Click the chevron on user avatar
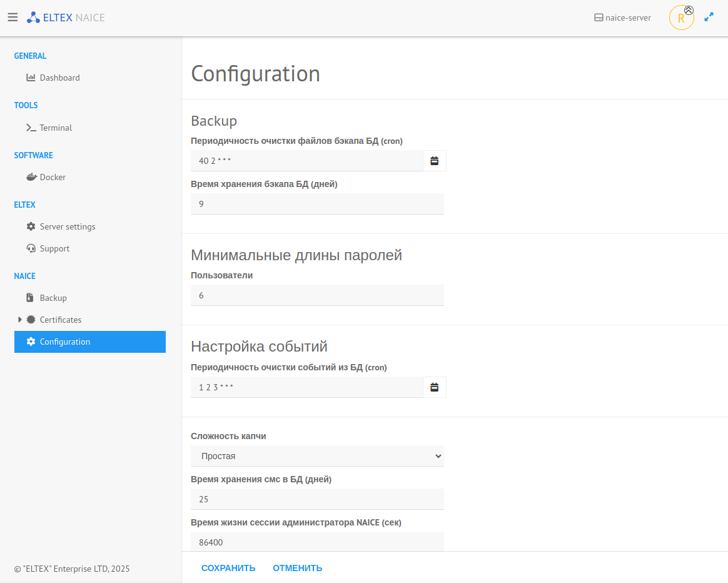 click(x=689, y=10)
